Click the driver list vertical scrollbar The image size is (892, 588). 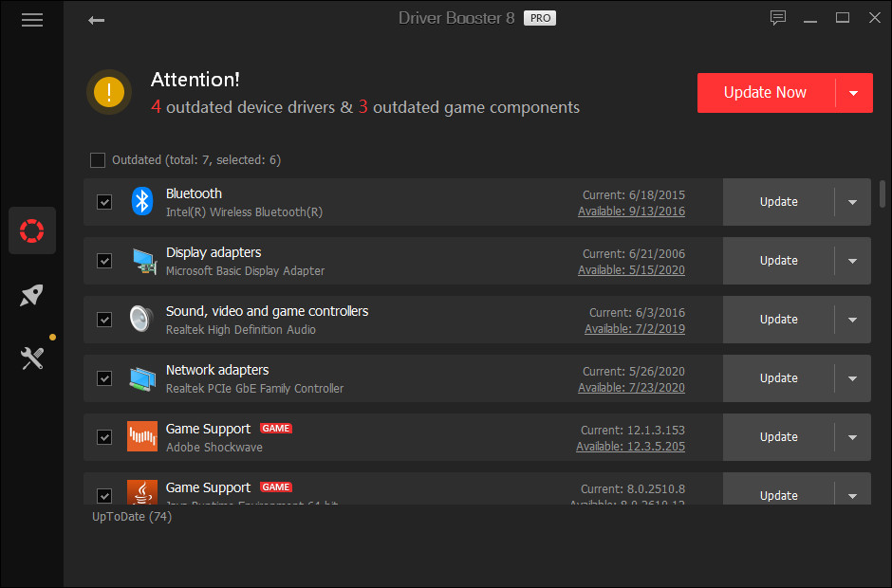(x=883, y=193)
